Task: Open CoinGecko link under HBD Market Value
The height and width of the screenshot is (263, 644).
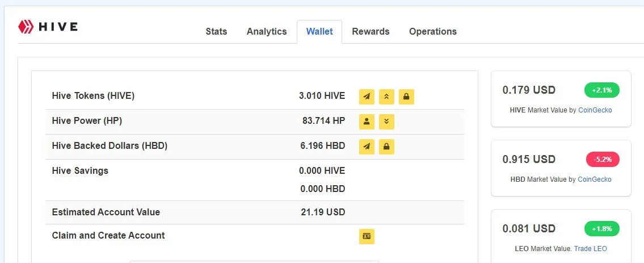Action: [x=594, y=179]
